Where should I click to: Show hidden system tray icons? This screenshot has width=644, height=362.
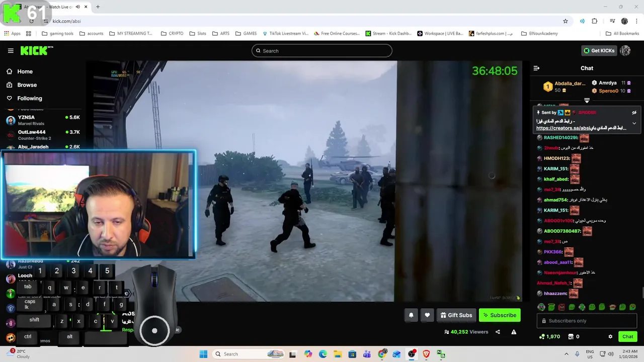(567, 354)
